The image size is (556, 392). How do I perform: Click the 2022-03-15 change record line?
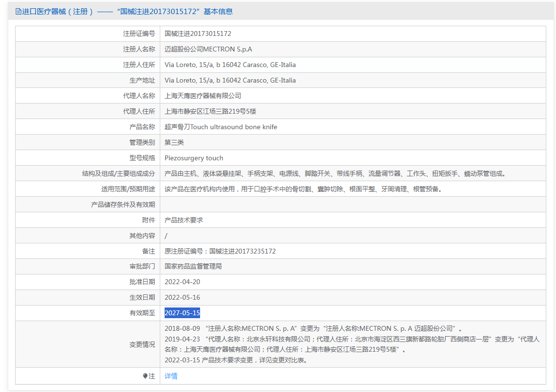(236, 360)
